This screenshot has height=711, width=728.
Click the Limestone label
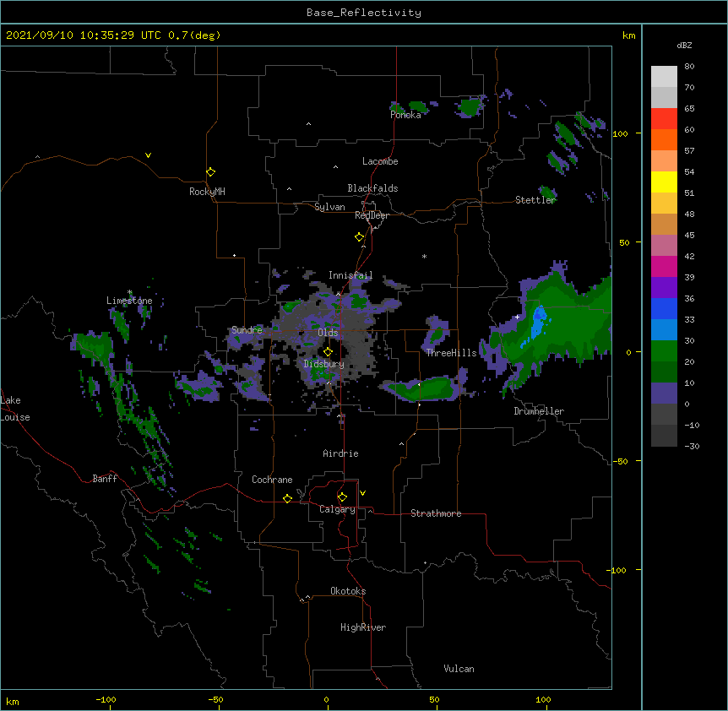(129, 301)
